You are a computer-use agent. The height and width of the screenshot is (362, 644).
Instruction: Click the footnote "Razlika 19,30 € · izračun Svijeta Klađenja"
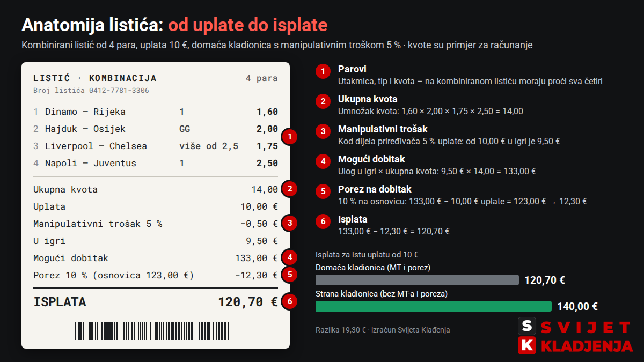coord(383,330)
